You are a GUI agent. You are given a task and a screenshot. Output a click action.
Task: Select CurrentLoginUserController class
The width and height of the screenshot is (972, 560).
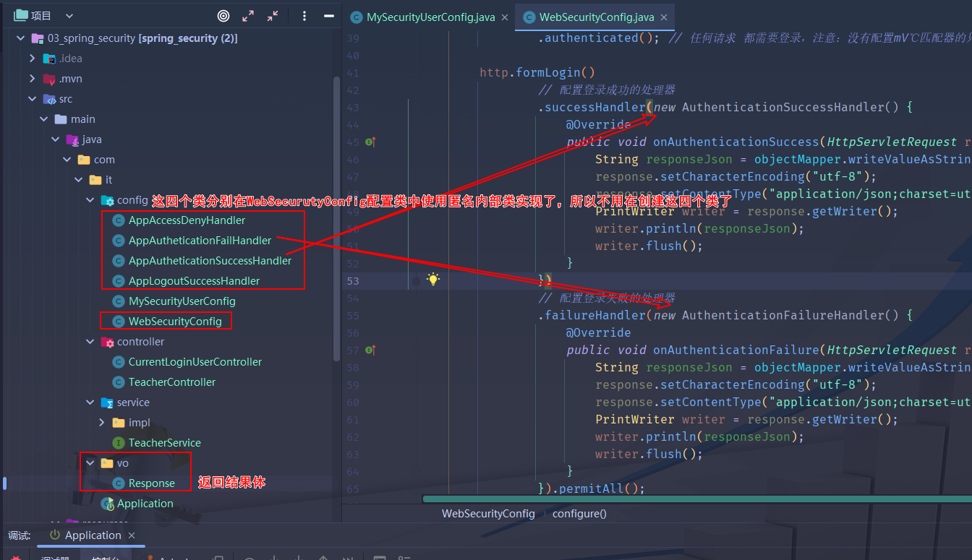point(195,362)
